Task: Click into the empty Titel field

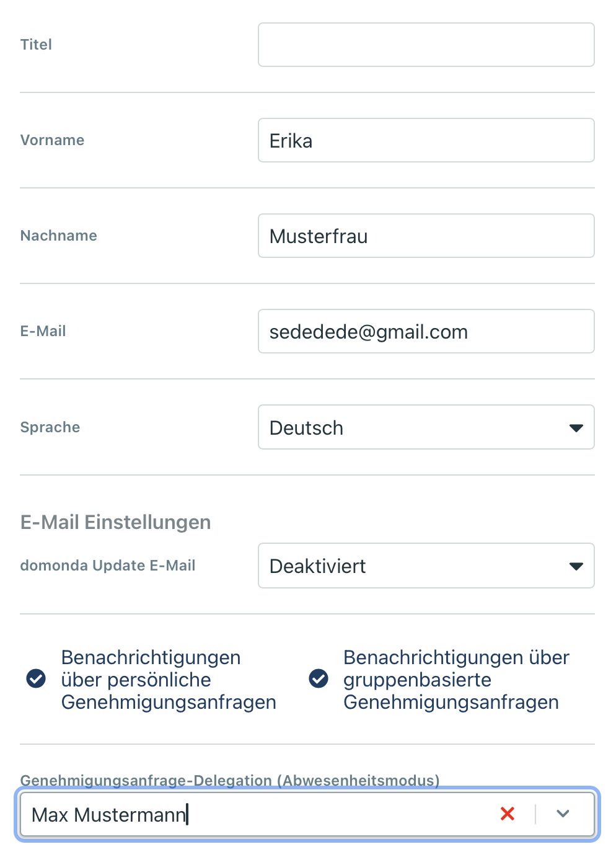Action: tap(426, 45)
